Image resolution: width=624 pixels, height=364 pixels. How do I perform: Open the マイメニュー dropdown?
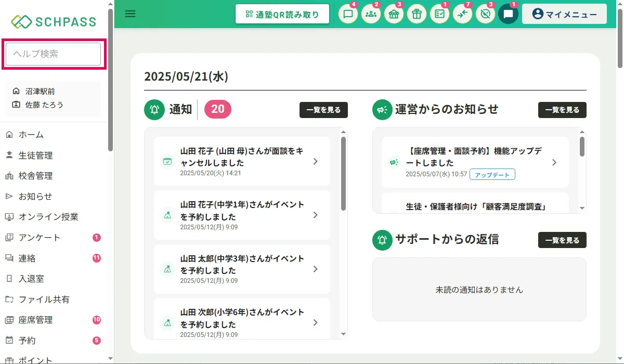pyautogui.click(x=564, y=14)
